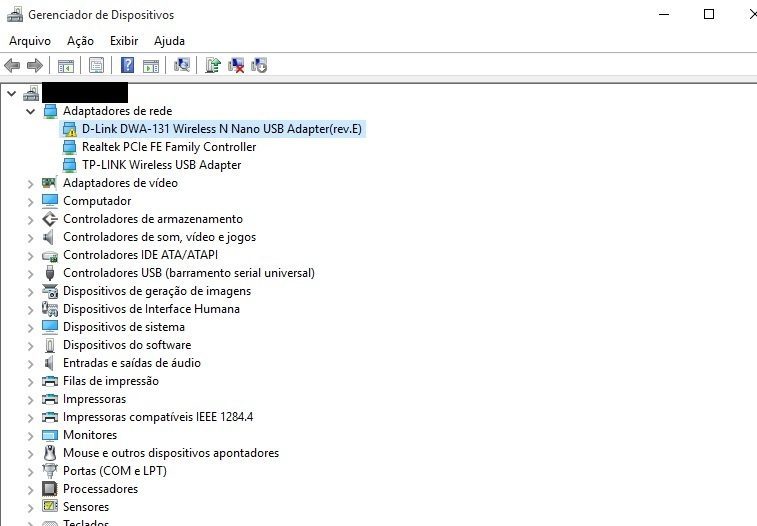Collapse the root computer node chevron
The width and height of the screenshot is (757, 526).
(x=12, y=94)
